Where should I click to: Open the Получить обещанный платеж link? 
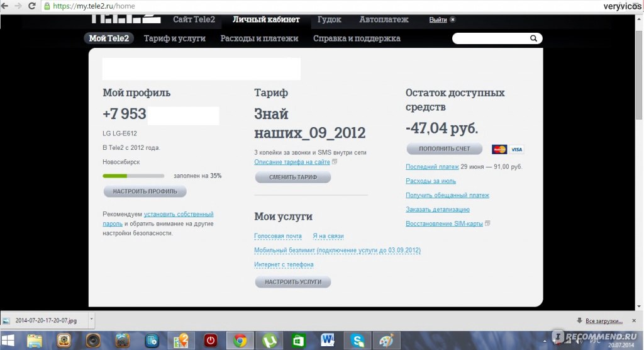[x=447, y=195]
